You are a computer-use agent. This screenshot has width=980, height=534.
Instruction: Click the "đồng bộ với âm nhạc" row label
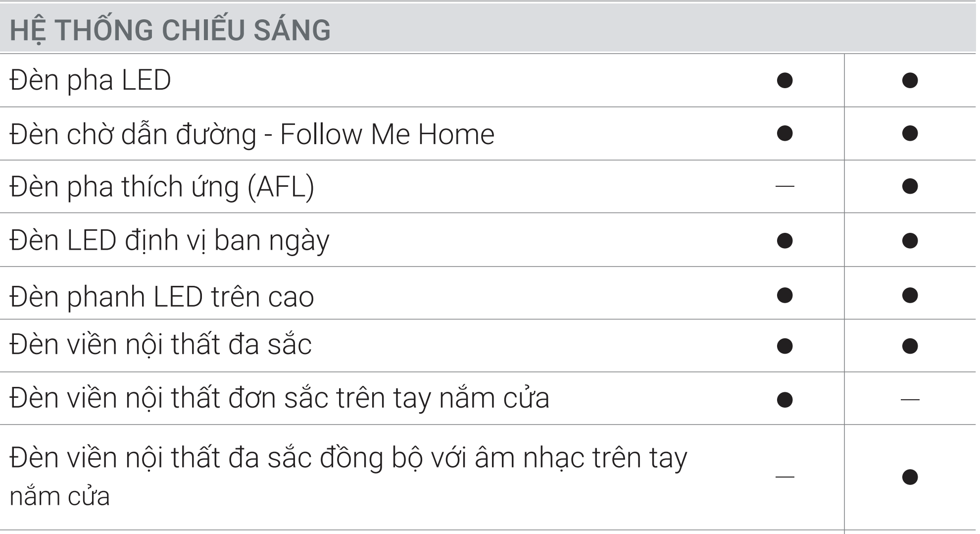click(x=348, y=458)
